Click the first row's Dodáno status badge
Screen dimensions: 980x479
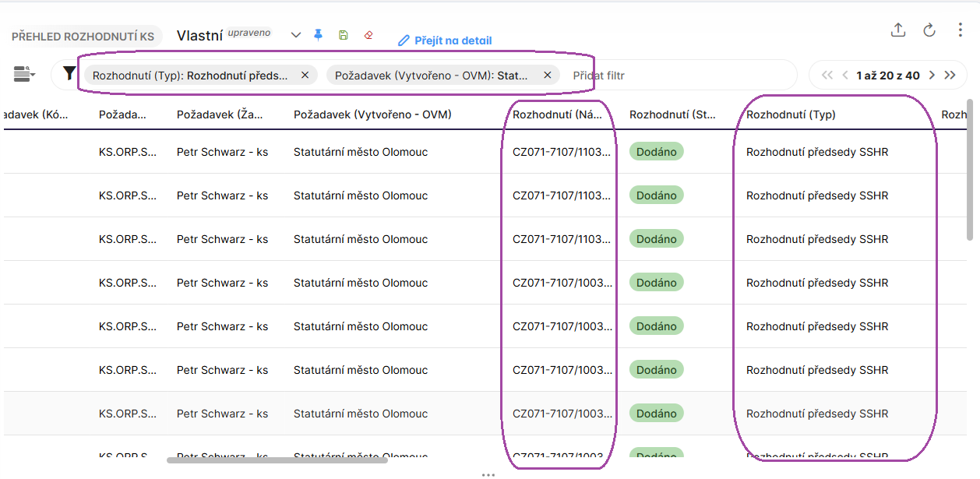[x=656, y=152]
